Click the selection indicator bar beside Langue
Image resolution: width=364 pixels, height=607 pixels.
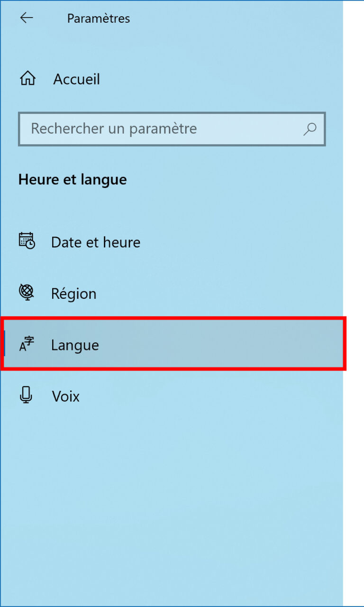(5, 344)
